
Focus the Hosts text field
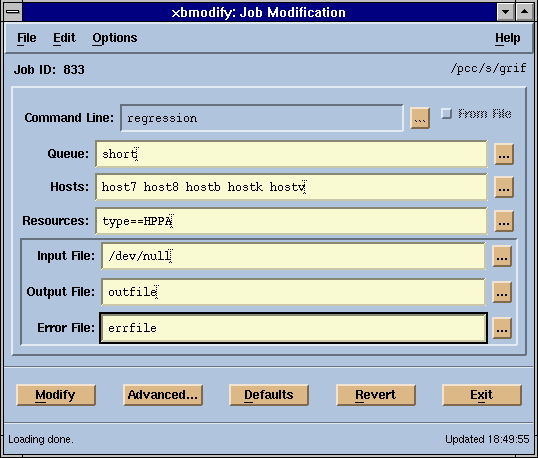pyautogui.click(x=291, y=187)
